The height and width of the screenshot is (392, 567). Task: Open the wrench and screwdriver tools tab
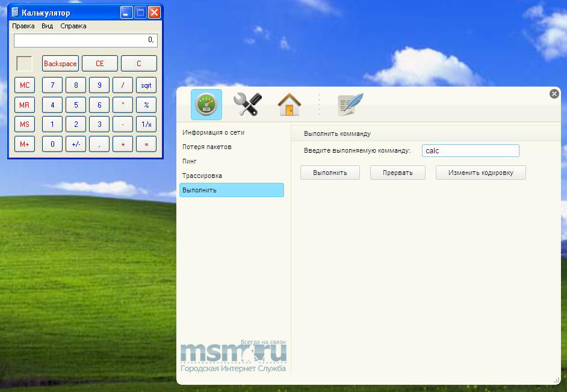coord(248,104)
